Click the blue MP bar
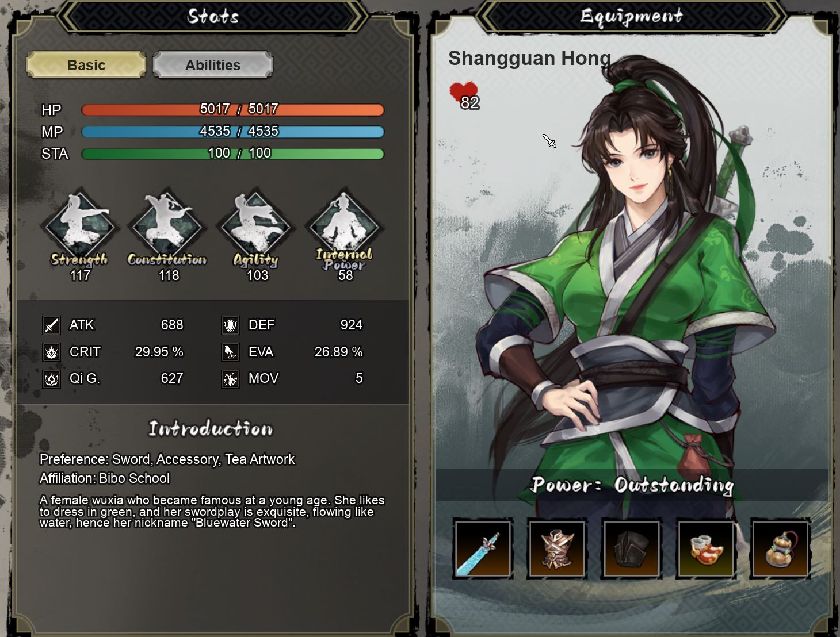The image size is (840, 637). click(233, 132)
